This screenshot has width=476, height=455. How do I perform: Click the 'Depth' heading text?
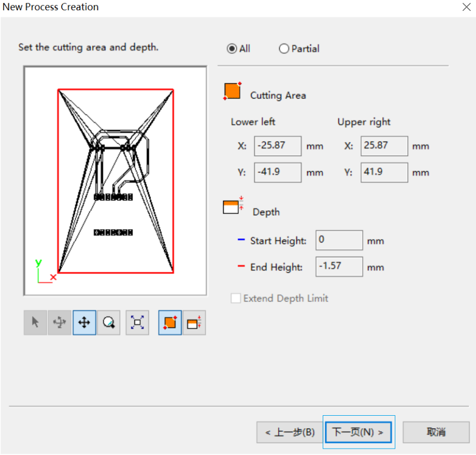pyautogui.click(x=266, y=212)
